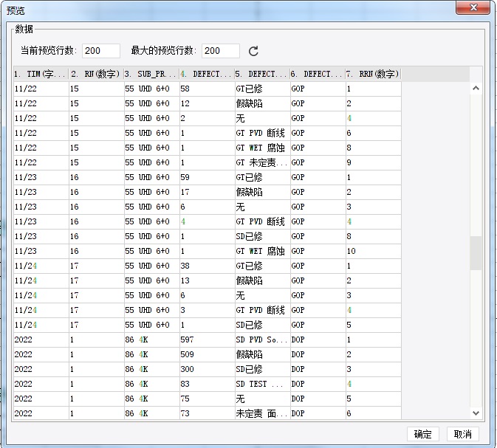Click the cell 未定责 面...

(262, 413)
